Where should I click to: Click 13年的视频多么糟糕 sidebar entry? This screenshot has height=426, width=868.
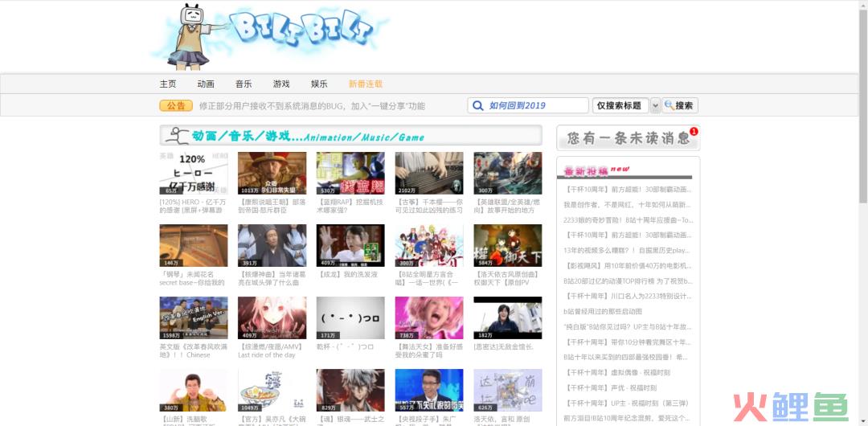click(x=628, y=251)
